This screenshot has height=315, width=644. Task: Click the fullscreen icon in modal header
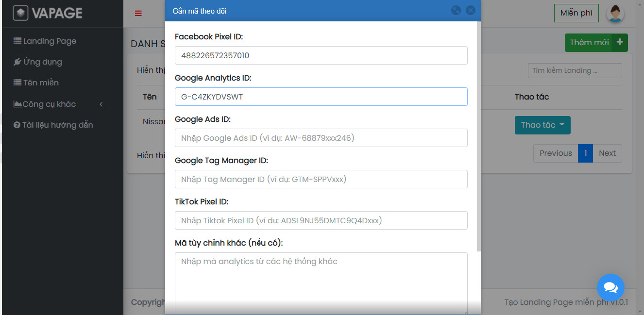456,10
